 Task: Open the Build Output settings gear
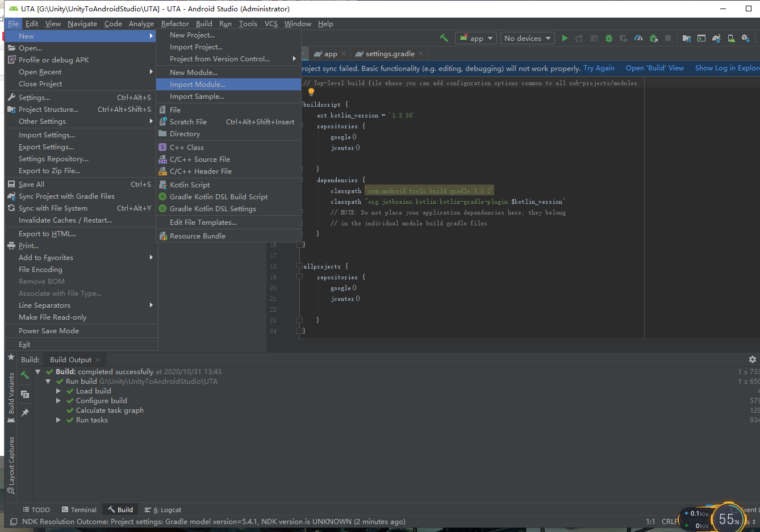coord(753,359)
